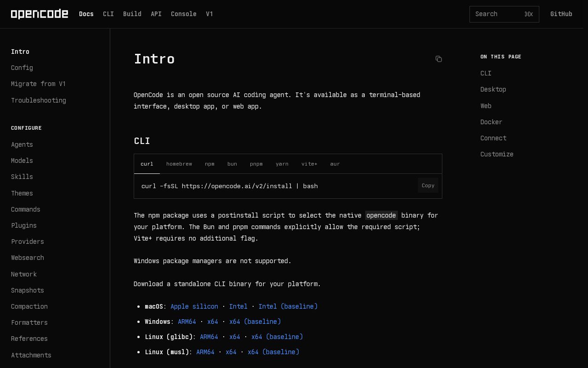Open the Themes sidebar page
The height and width of the screenshot is (368, 588).
click(22, 193)
